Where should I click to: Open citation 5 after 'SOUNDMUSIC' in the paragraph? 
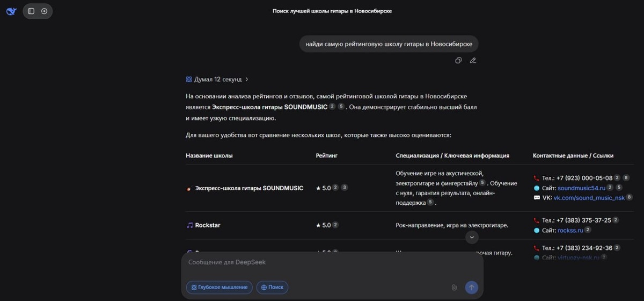coord(341,107)
